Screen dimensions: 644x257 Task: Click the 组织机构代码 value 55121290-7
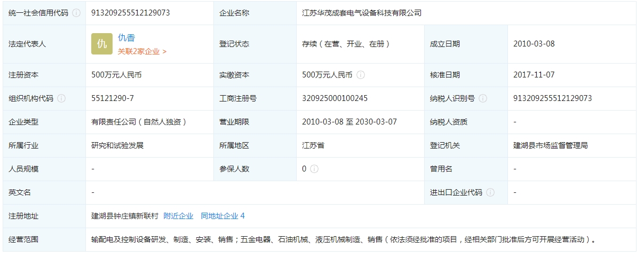pos(113,98)
